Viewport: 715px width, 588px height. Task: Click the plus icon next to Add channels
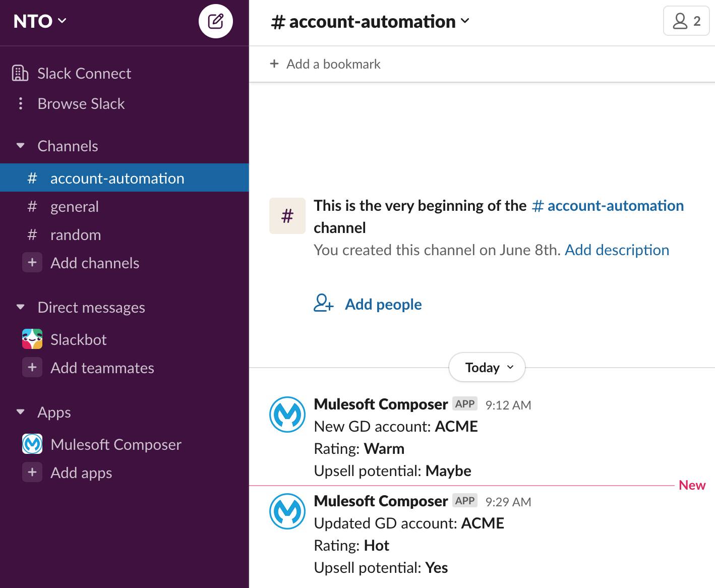pyautogui.click(x=32, y=262)
